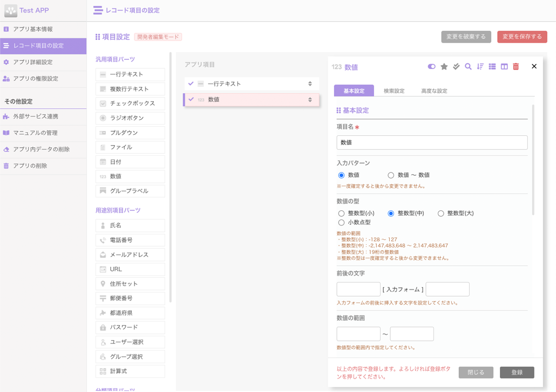Viewport: 556px width, 392px height.
Task: Open アプリの削除 in sidebar
Action: coord(43,166)
